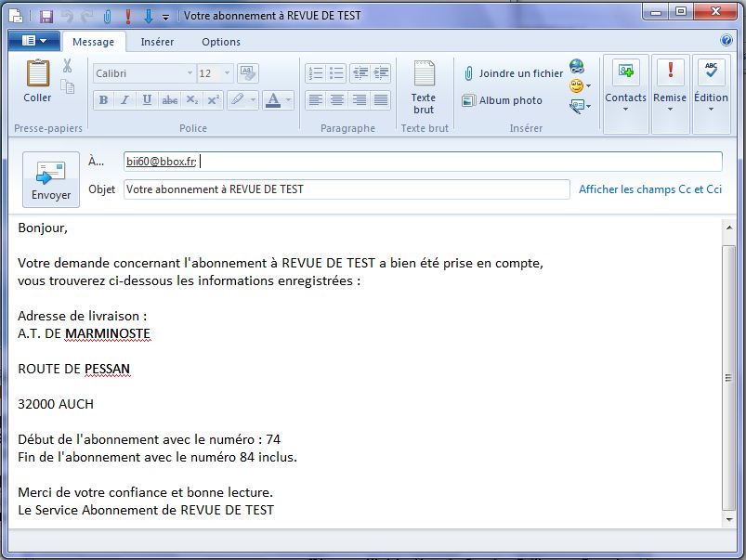Click the scissors cut icon

(68, 66)
